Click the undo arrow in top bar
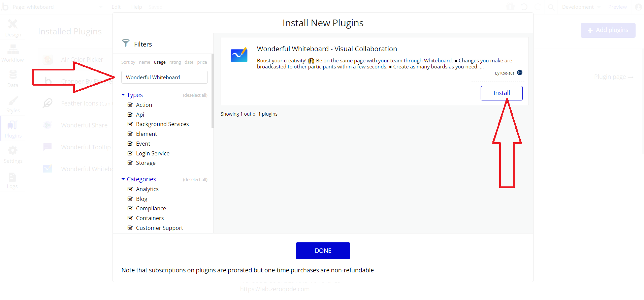 click(x=524, y=7)
